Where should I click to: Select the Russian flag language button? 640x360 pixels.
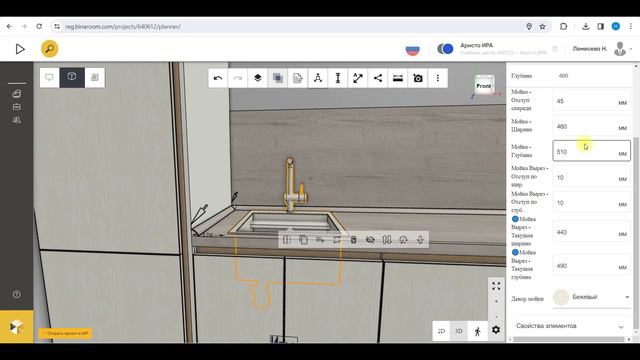pyautogui.click(x=413, y=50)
